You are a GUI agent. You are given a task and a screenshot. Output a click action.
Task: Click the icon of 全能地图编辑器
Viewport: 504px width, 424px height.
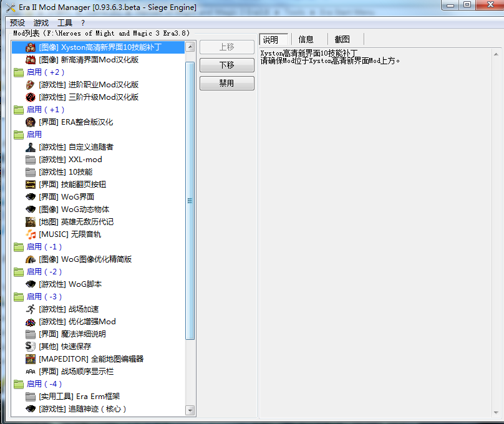[x=31, y=359]
